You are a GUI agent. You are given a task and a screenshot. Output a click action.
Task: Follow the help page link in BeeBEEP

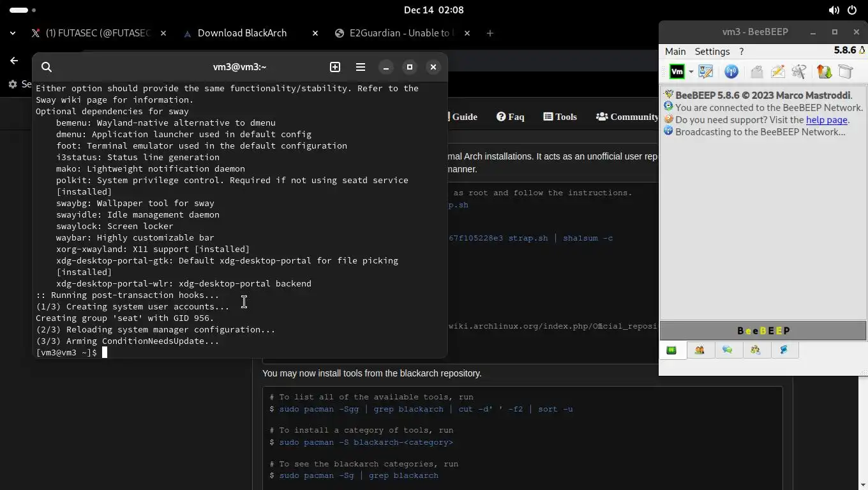(x=827, y=119)
